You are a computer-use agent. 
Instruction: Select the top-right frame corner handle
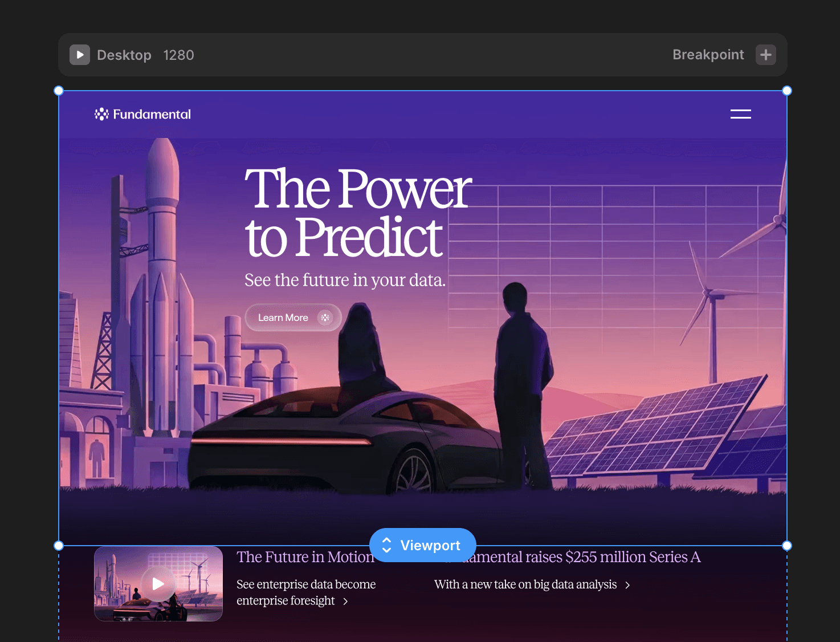pos(787,91)
